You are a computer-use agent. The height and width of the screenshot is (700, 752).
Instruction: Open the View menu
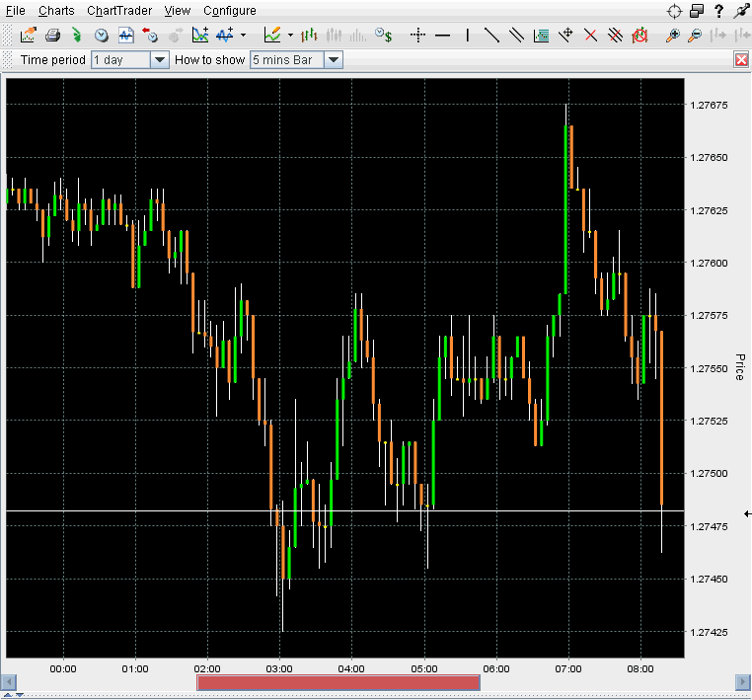point(178,11)
